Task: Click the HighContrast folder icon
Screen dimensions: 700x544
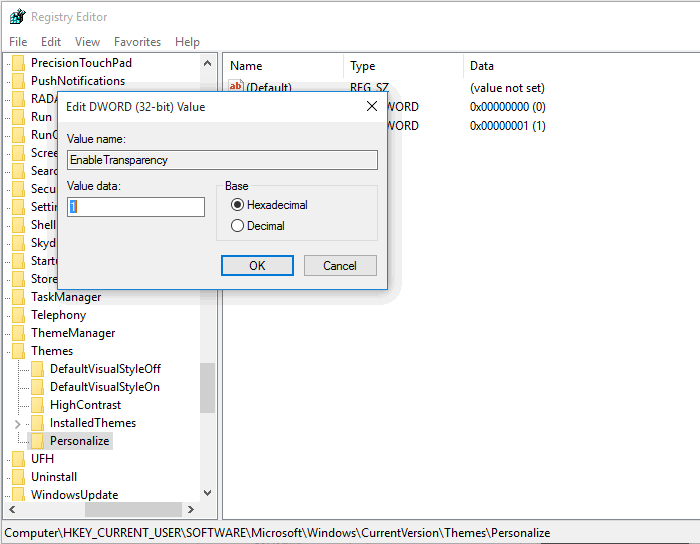Action: (38, 405)
